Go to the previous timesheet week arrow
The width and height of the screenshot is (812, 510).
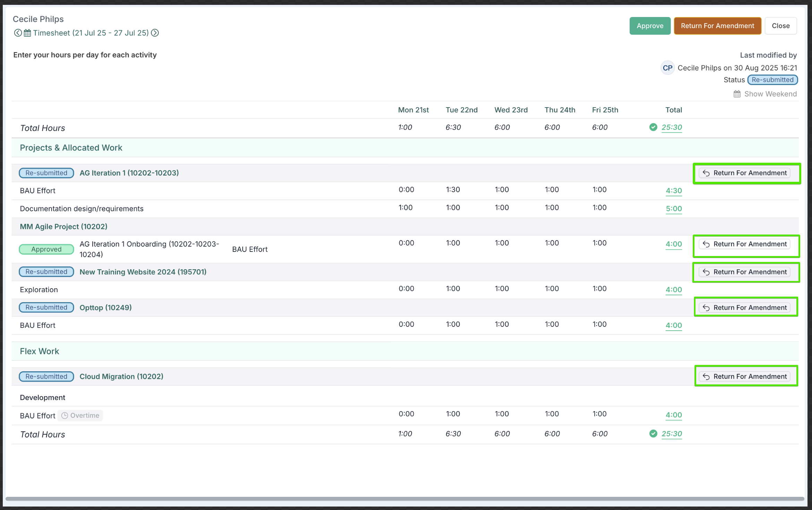[x=18, y=33]
